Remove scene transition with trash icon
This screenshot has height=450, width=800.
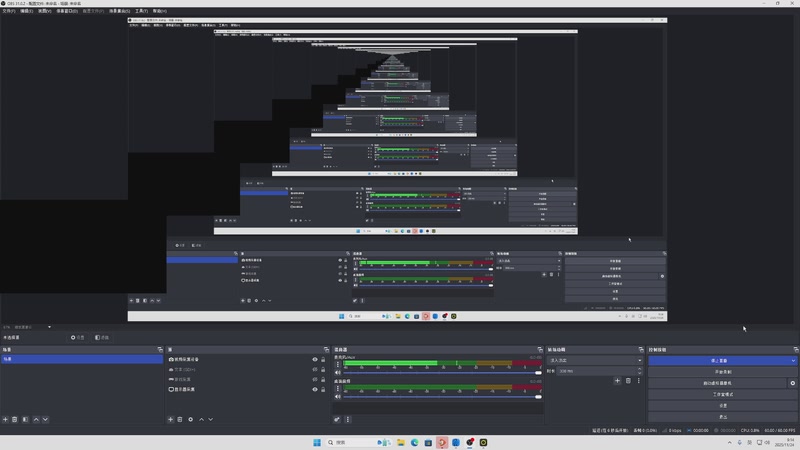point(628,381)
